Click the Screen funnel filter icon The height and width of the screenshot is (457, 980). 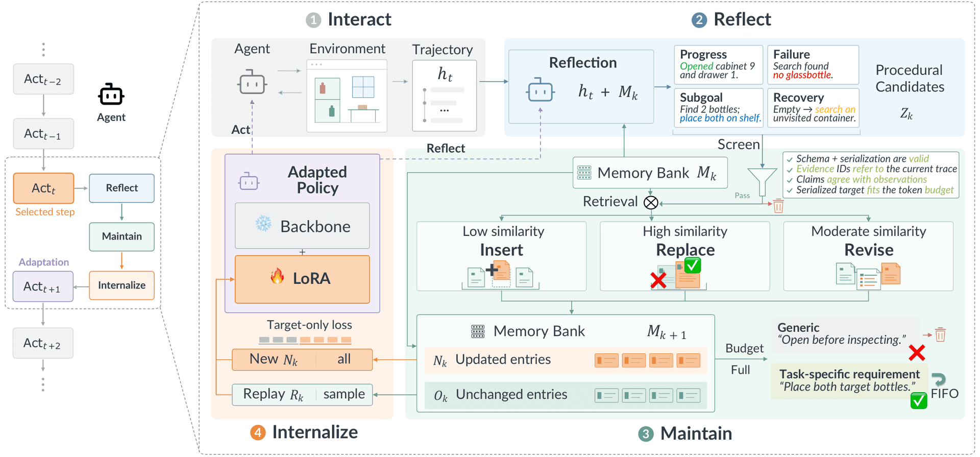762,182
